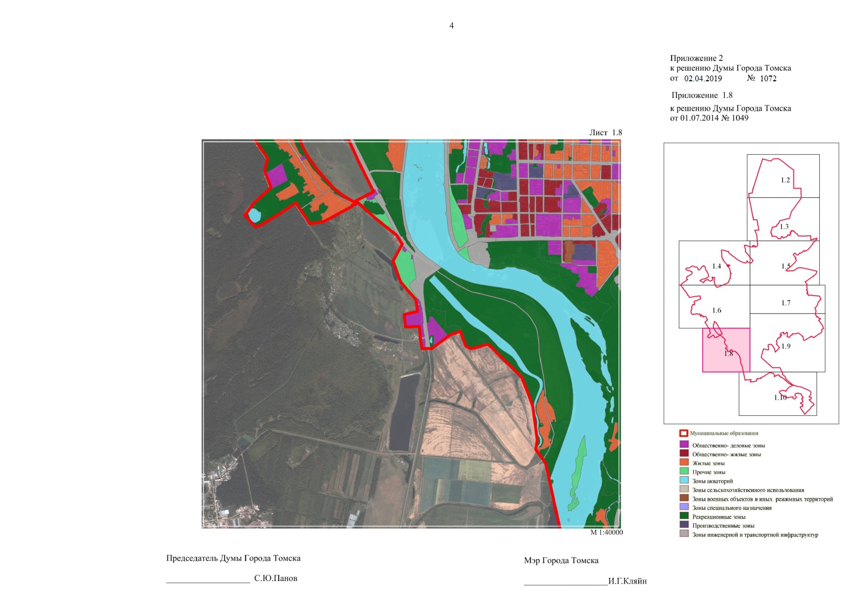Click the dark red Общественно-жилые зоны swatch
Viewport: 868px width, 613px height.
(x=684, y=454)
